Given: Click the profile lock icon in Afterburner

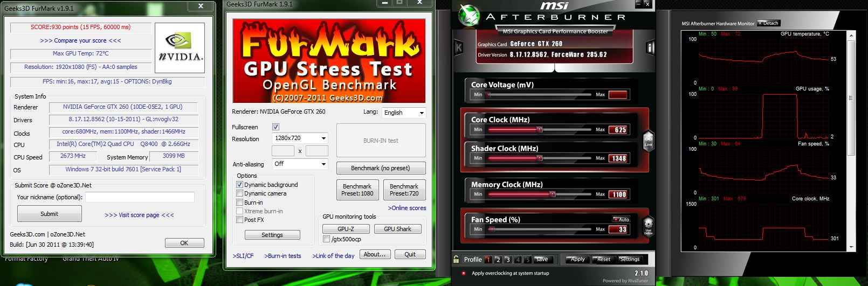Looking at the screenshot, I should tap(457, 259).
